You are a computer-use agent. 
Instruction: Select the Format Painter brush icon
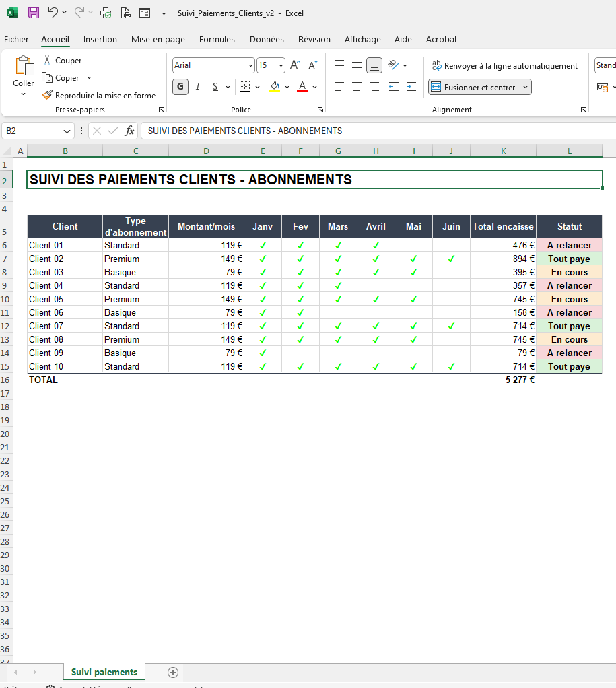click(47, 95)
